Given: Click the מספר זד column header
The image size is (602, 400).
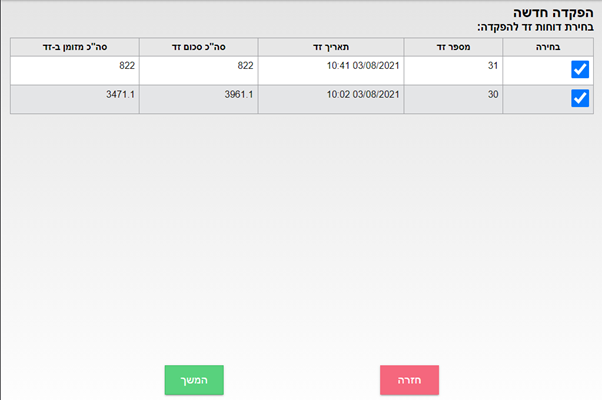Looking at the screenshot, I should pyautogui.click(x=453, y=46).
